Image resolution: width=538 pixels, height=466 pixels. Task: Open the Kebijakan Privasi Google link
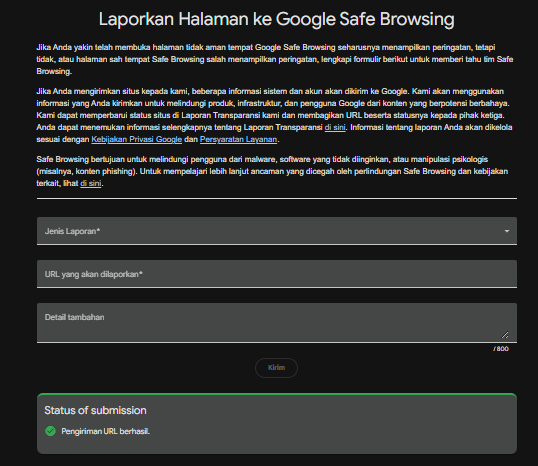click(137, 139)
